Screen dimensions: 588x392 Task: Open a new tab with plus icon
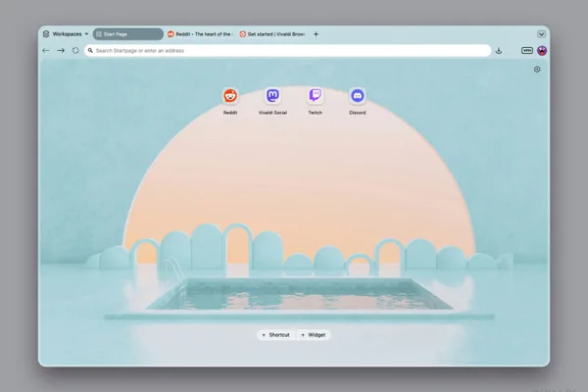[x=317, y=34]
